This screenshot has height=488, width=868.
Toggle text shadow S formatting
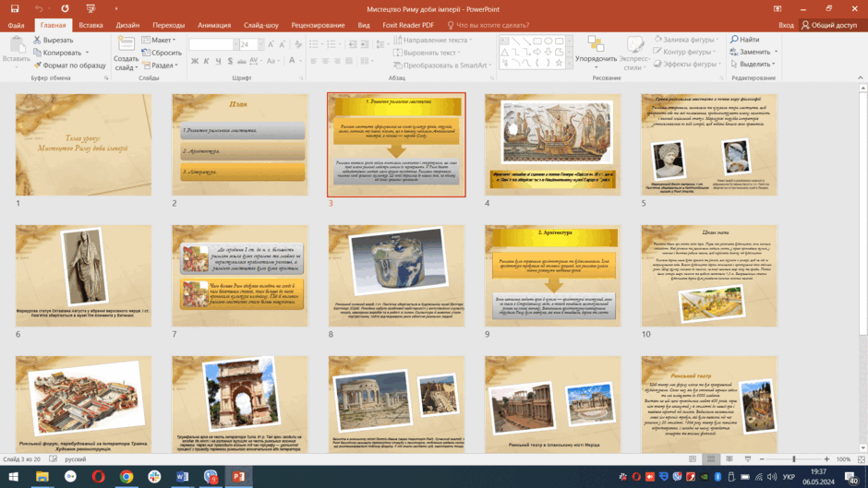tap(230, 61)
